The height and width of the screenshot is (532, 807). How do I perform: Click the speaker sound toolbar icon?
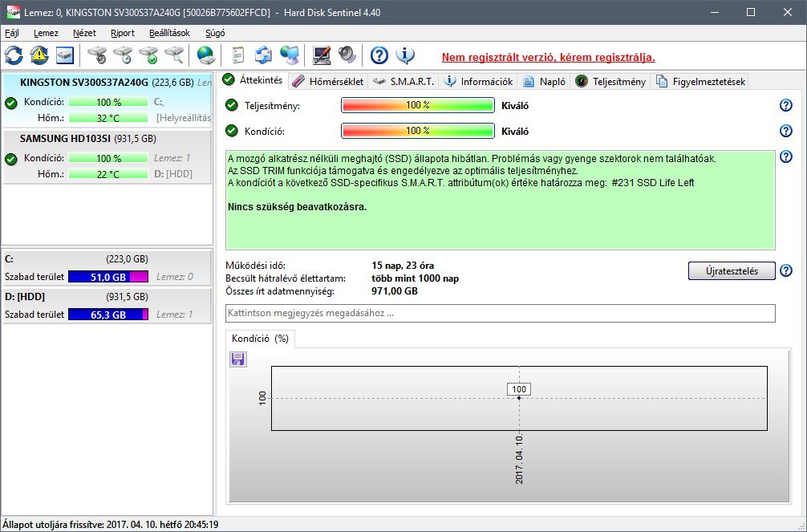click(x=347, y=55)
